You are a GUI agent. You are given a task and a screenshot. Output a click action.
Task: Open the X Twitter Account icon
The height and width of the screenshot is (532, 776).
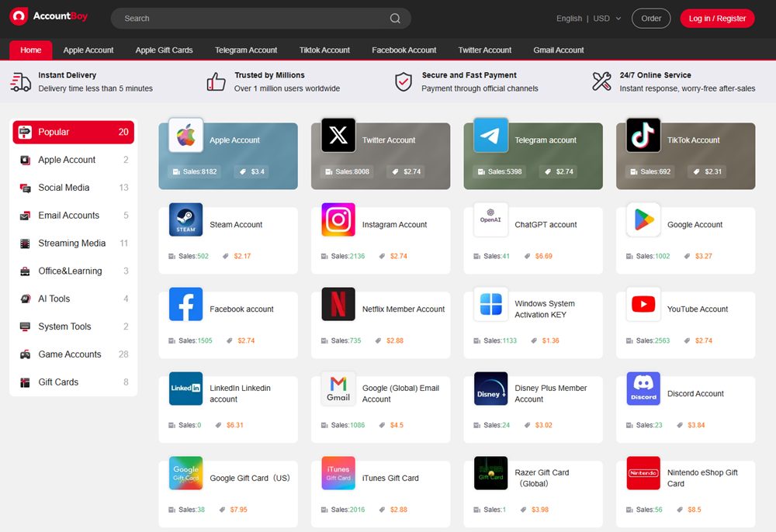[338, 135]
